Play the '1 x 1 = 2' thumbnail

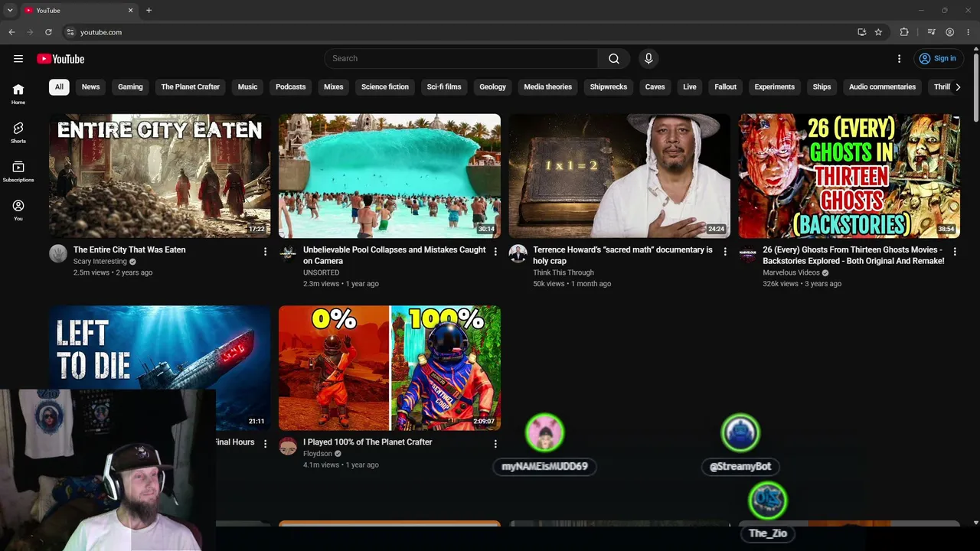click(x=619, y=176)
